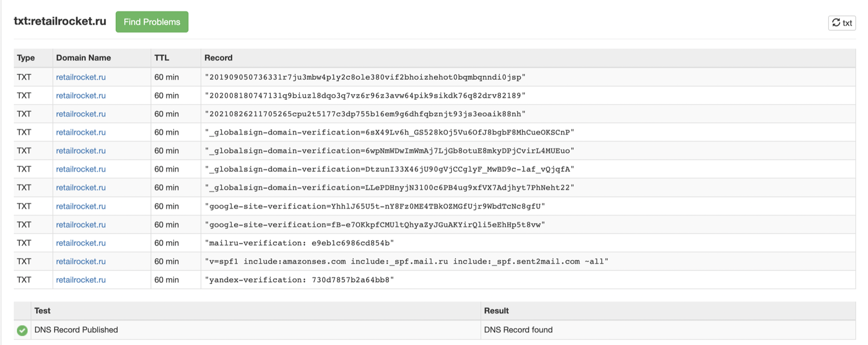Click the txt:retailrocket.ru page heading
Image resolution: width=868 pixels, height=345 pixels.
pyautogui.click(x=60, y=21)
